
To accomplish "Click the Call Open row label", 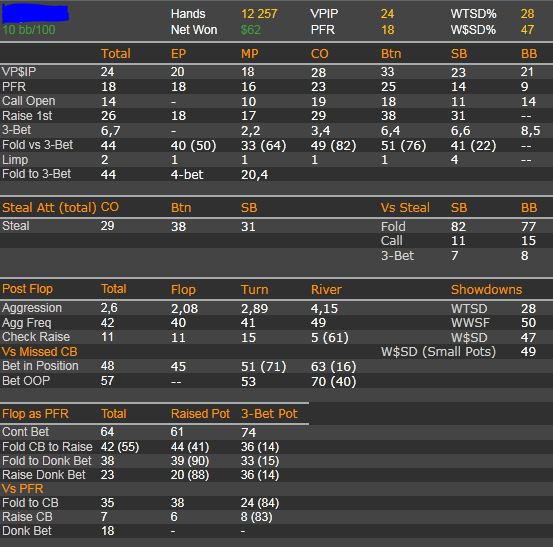I will (x=29, y=101).
